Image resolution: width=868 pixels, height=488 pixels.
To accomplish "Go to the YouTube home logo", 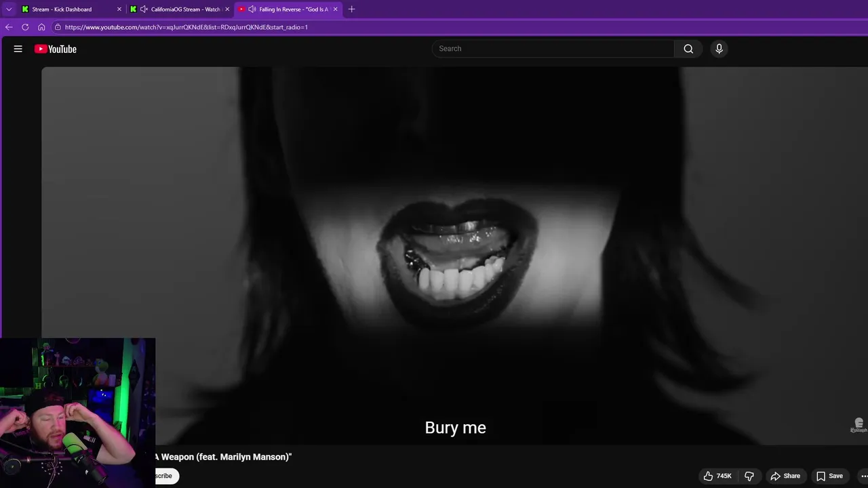I will click(56, 49).
